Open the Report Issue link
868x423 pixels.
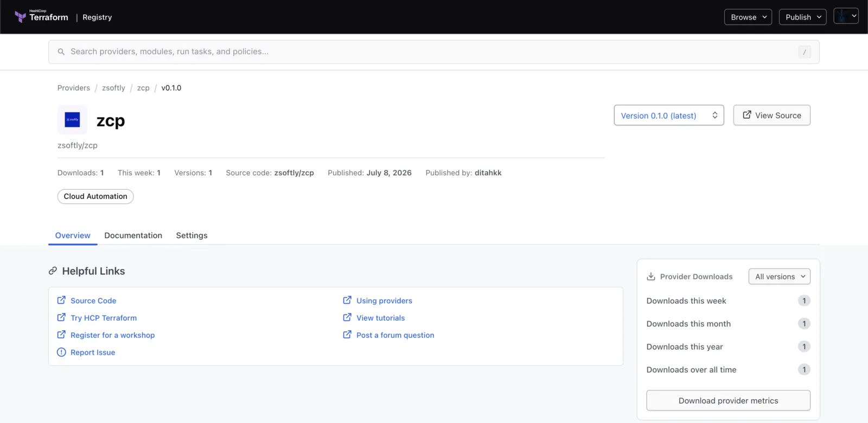[93, 352]
